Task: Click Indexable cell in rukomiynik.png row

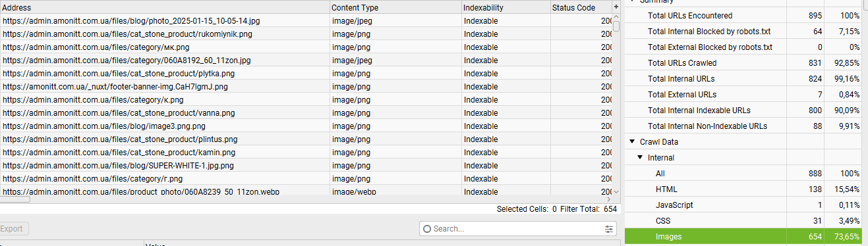Action: [506, 34]
